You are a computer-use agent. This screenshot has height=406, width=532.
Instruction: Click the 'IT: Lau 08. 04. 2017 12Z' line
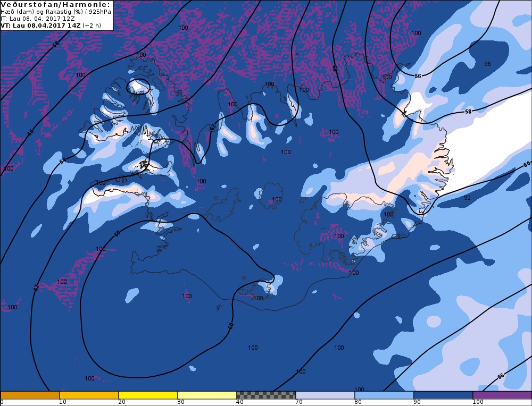click(x=38, y=19)
